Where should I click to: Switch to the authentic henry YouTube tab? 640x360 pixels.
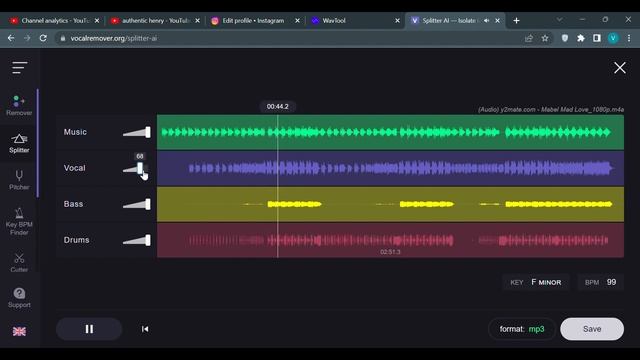click(155, 20)
